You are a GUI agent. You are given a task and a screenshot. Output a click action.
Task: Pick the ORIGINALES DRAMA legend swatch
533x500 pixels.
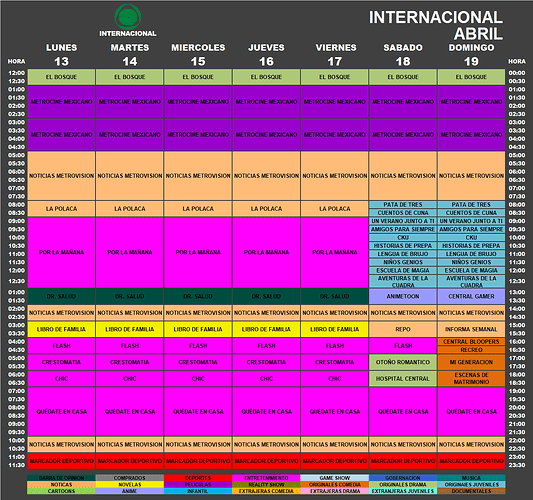[403, 484]
